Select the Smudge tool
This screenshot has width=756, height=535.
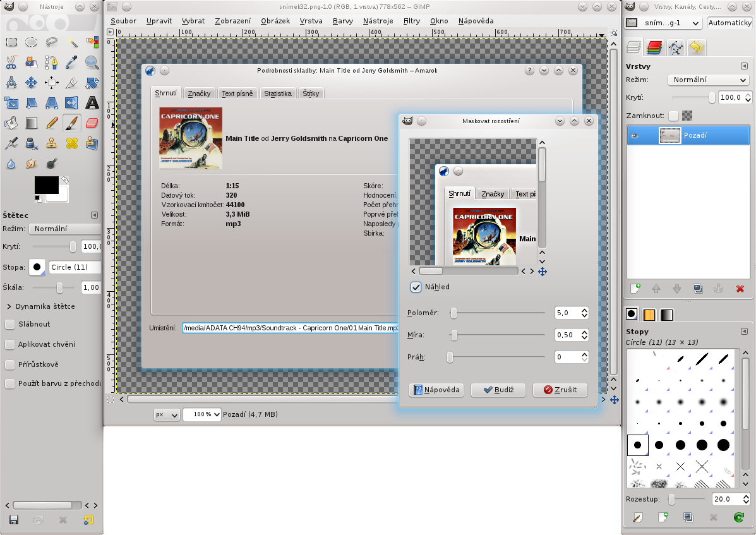click(x=32, y=164)
